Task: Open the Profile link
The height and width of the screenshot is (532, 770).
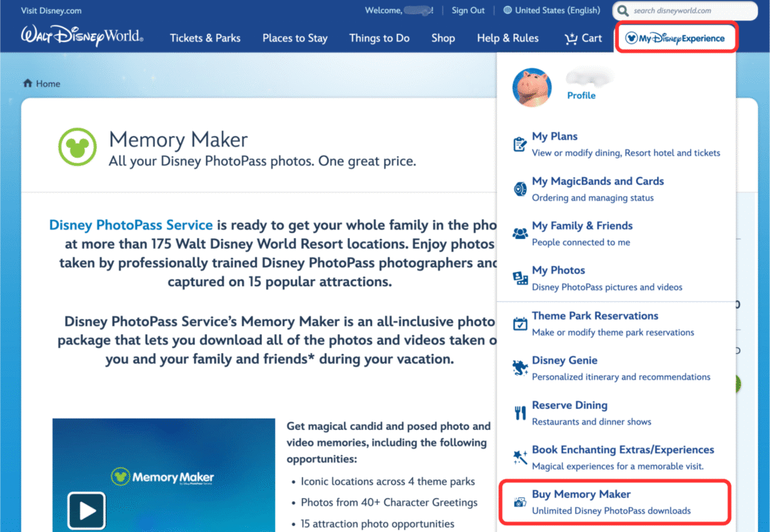Action: tap(581, 95)
